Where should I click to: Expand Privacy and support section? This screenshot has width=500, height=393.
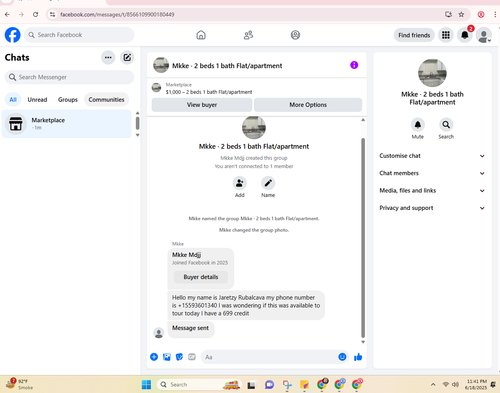(432, 208)
